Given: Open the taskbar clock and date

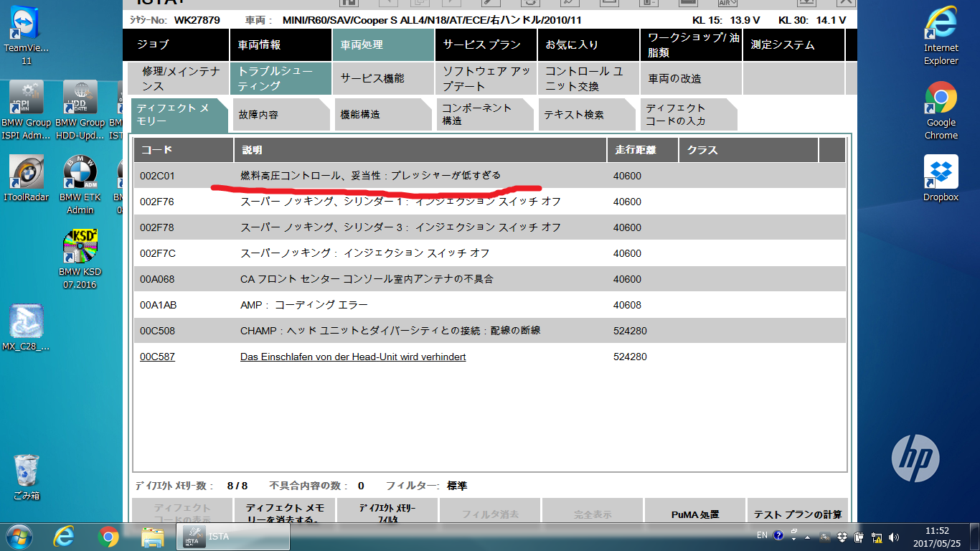Looking at the screenshot, I should pyautogui.click(x=937, y=537).
